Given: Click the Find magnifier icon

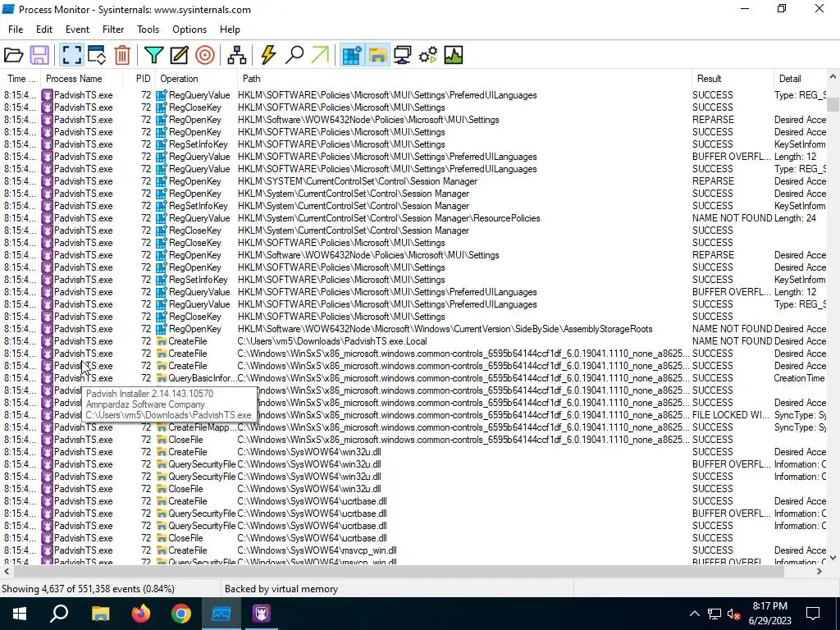Looking at the screenshot, I should click(294, 55).
